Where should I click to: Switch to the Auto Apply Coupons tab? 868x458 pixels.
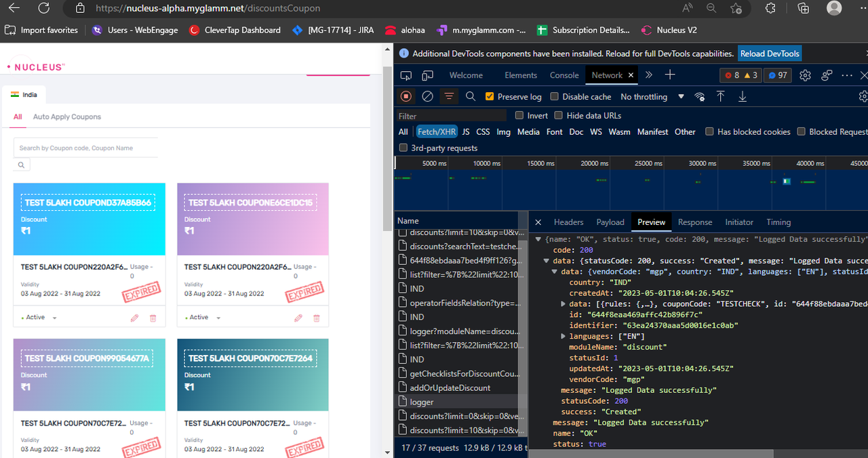tap(67, 117)
